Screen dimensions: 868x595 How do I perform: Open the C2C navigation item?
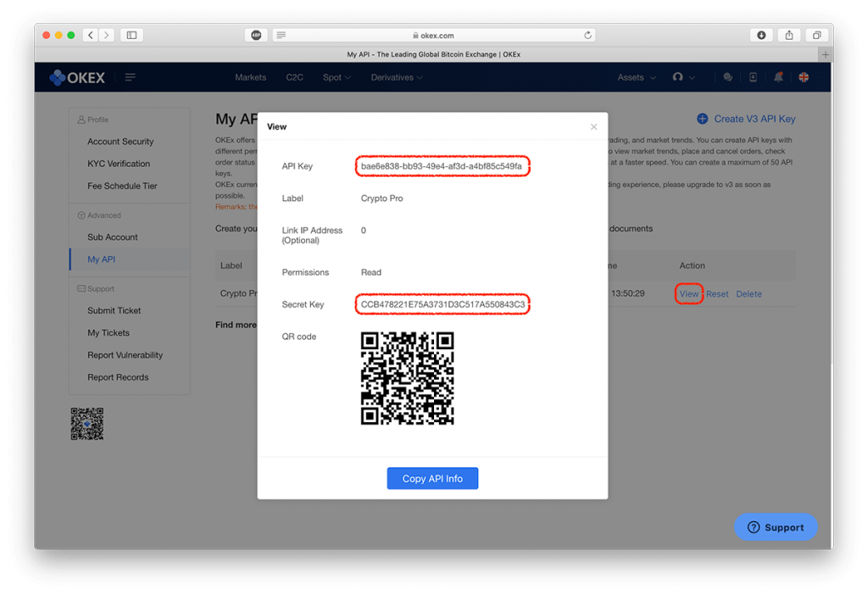tap(294, 77)
